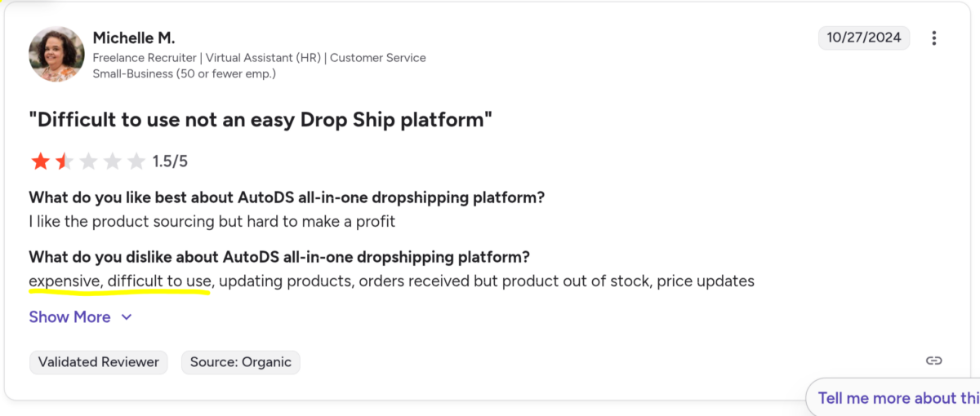Click the 10/27/2024 date badge
980x416 pixels.
click(863, 38)
